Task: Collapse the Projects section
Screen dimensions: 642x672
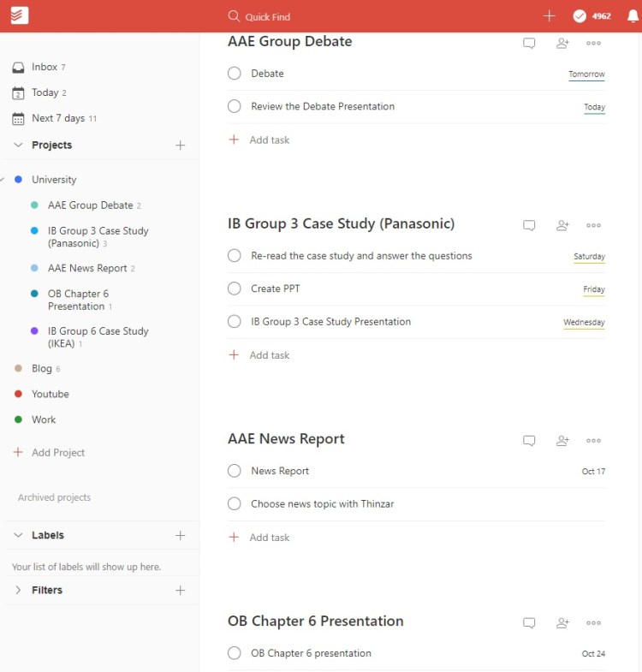Action: point(18,146)
